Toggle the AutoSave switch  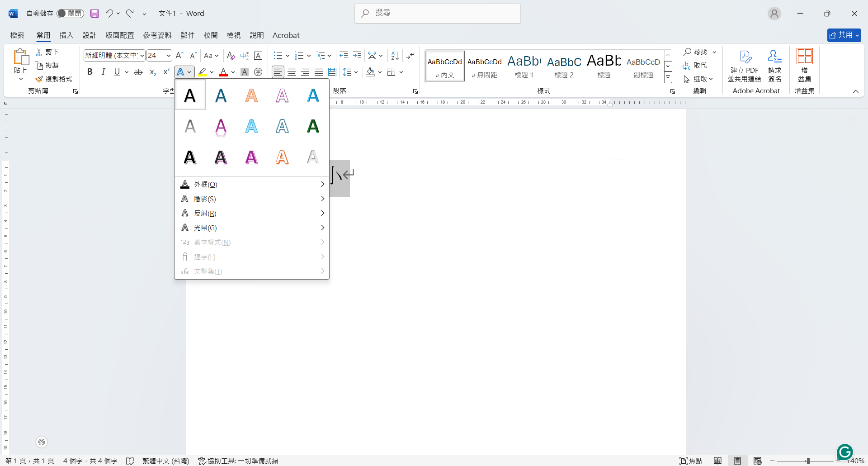70,14
